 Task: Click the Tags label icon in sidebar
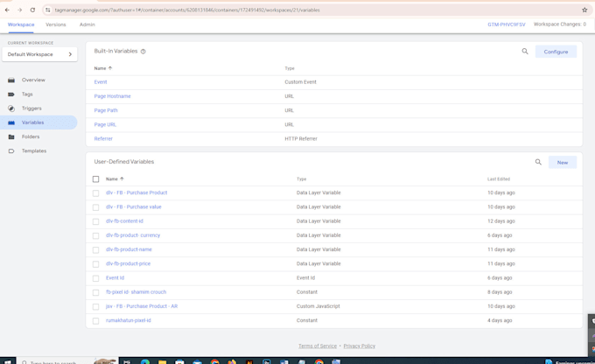[11, 94]
